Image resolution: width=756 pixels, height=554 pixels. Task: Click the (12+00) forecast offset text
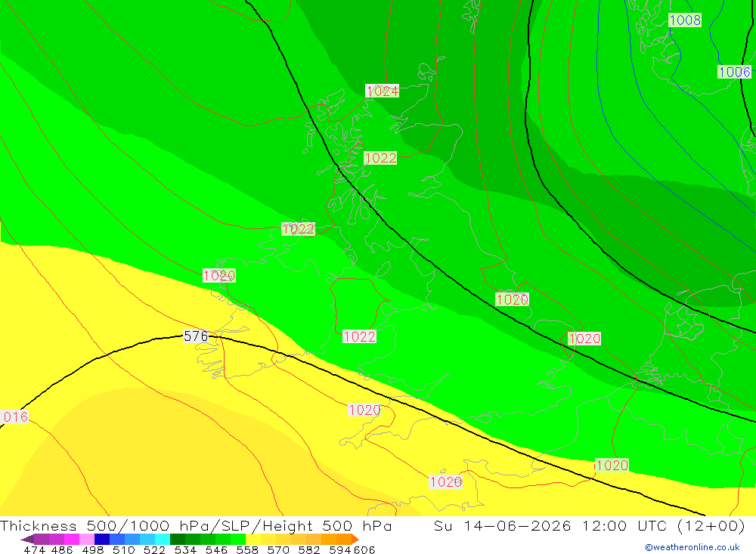[x=711, y=525]
